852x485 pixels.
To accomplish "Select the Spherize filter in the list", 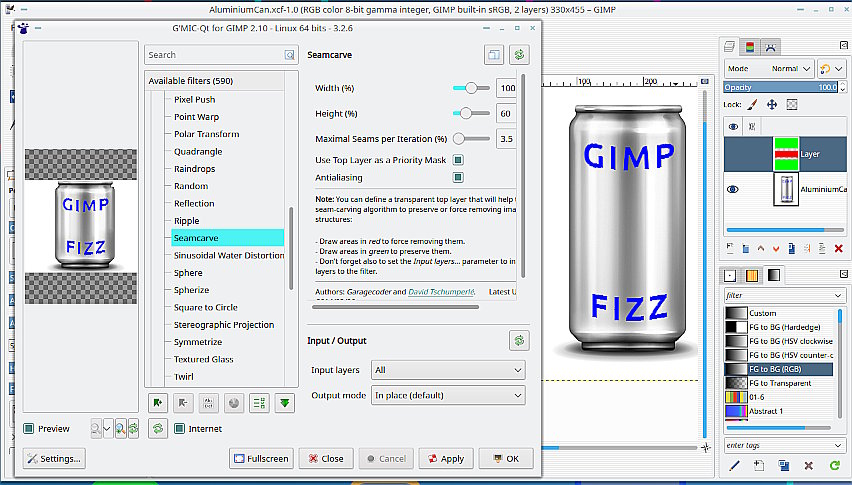I will 191,290.
